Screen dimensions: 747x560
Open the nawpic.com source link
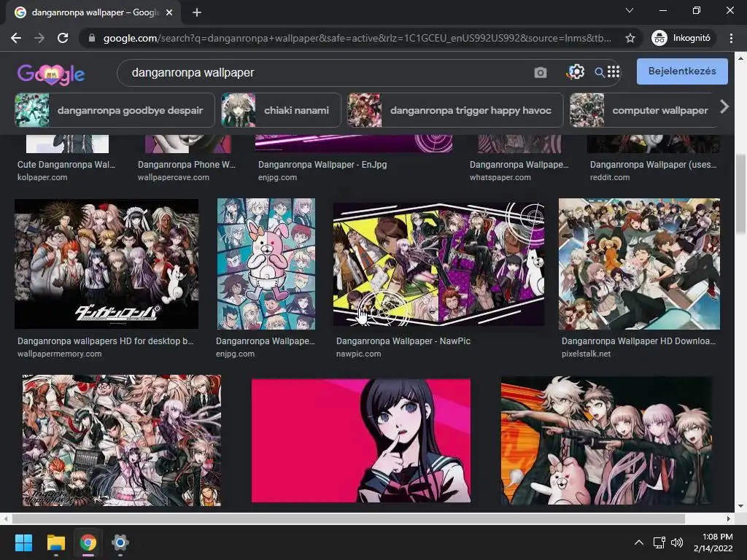(x=359, y=354)
